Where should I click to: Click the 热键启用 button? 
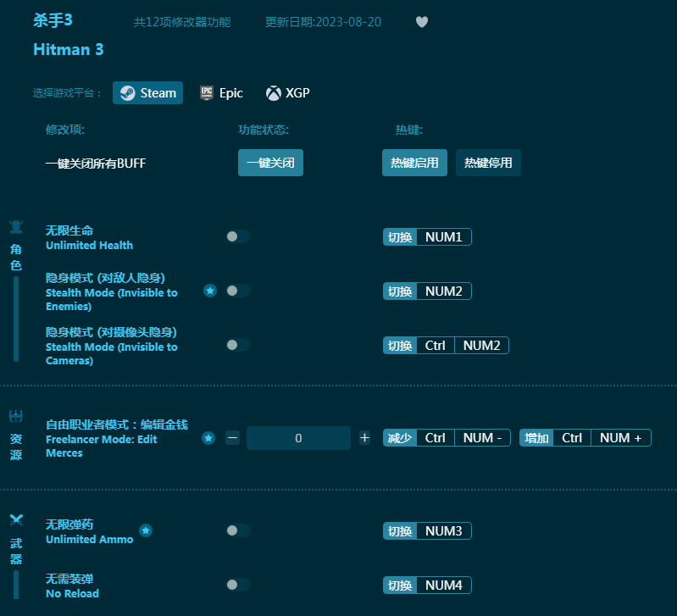[x=414, y=163]
